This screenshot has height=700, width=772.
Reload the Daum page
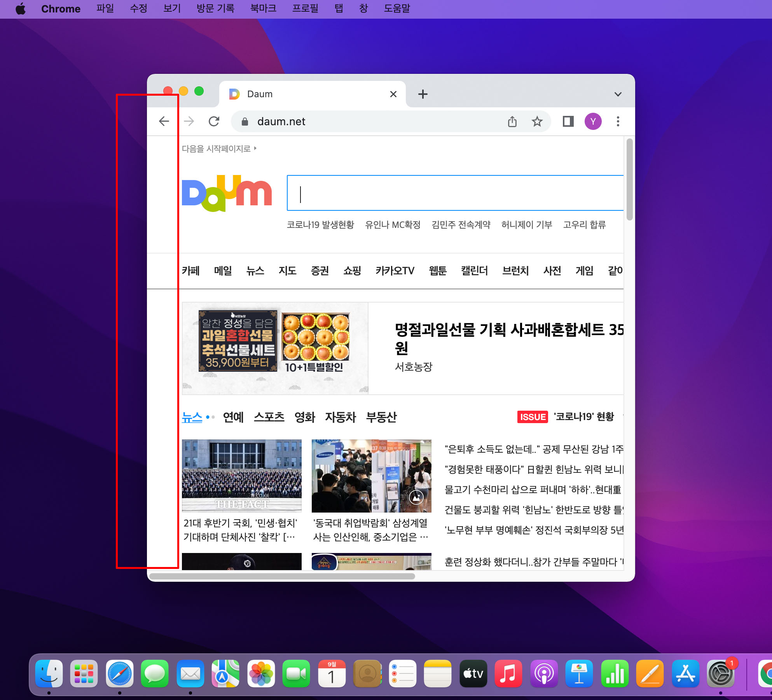click(x=214, y=121)
